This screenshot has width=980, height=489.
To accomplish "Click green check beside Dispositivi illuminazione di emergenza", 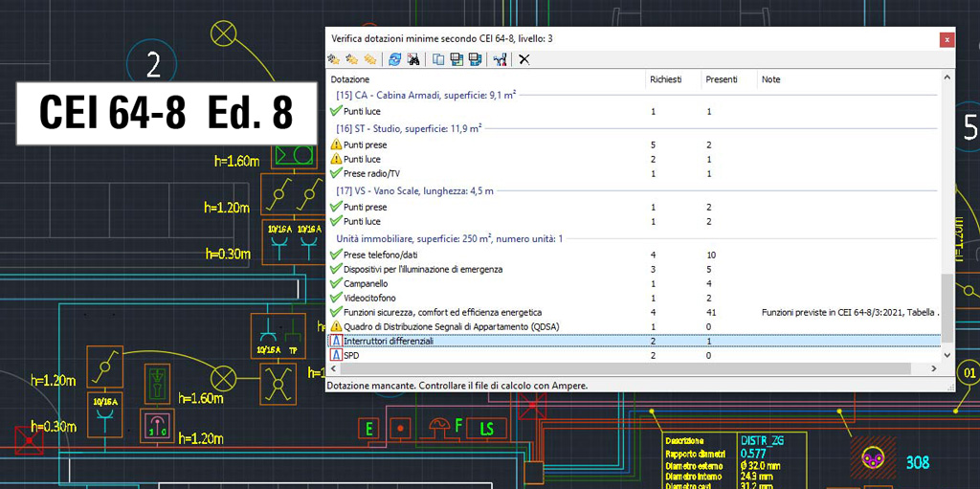I will (336, 269).
